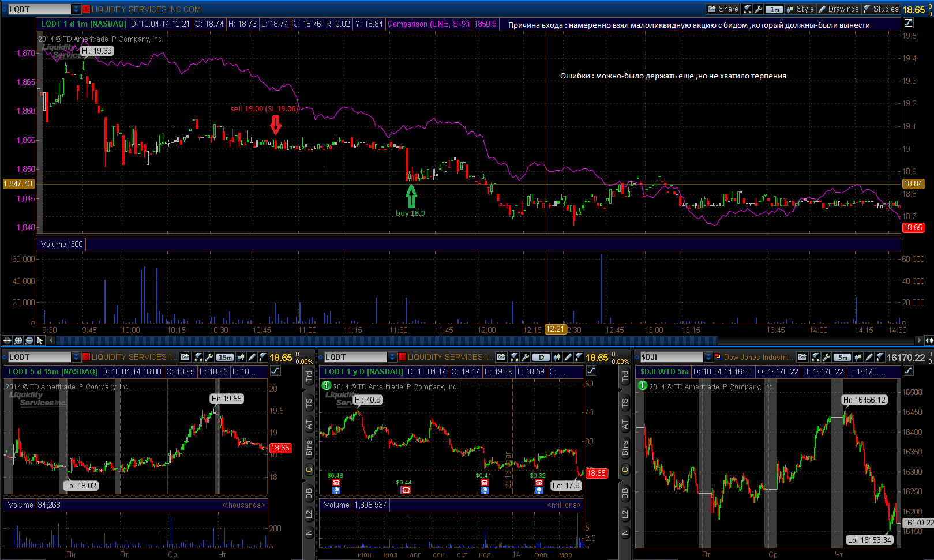Toggle the Trd side tab left of the $DJI chart
934x560 pixels.
tap(625, 377)
